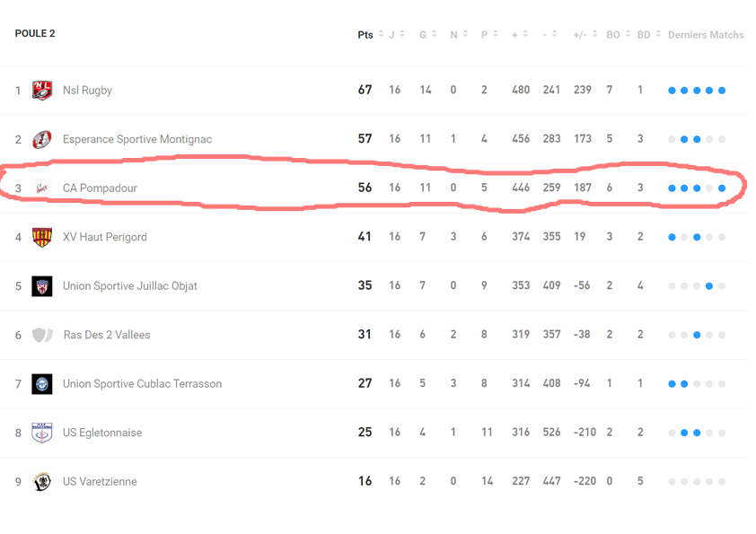The width and height of the screenshot is (756, 534).
Task: Click the US Egletonnaise team crest
Action: 42,433
